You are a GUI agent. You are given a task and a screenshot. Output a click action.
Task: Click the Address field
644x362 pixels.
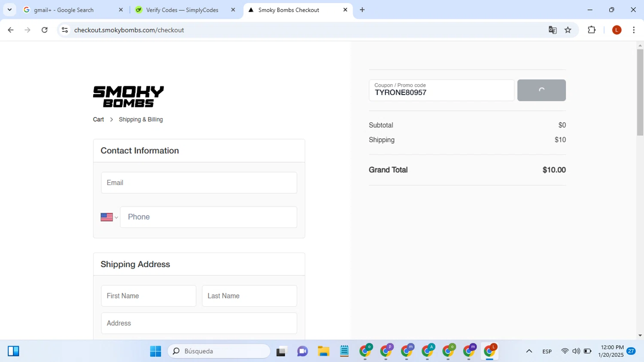[x=199, y=323]
